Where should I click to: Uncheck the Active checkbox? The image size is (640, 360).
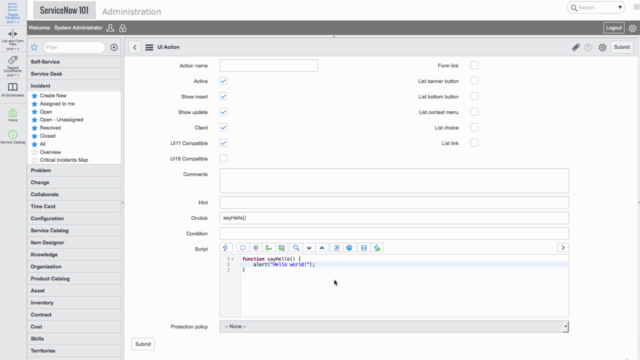[223, 81]
